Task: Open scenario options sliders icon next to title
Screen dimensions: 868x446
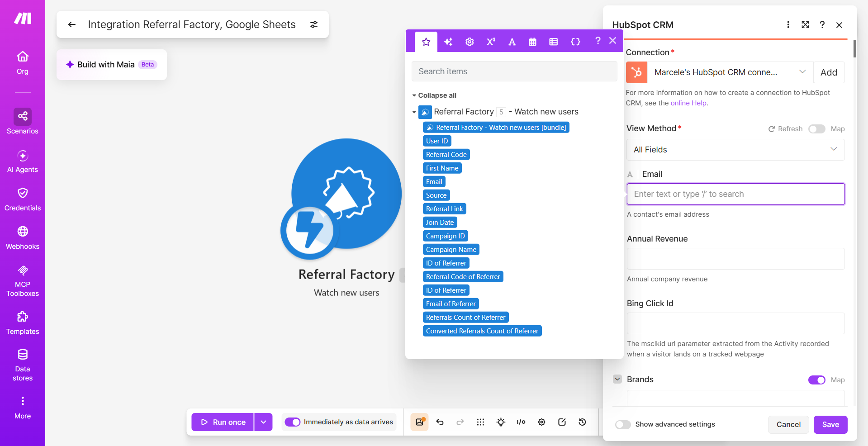Action: pyautogui.click(x=314, y=24)
